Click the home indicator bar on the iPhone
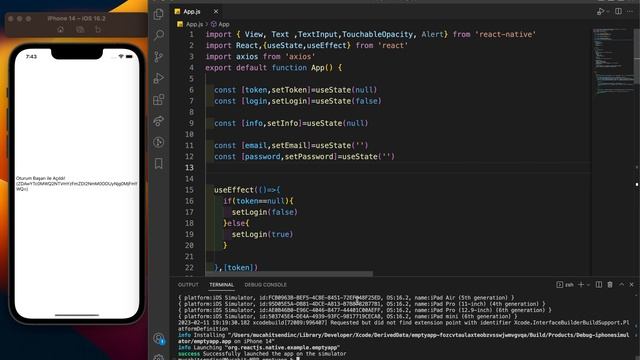Viewport: 640px width, 360px height. [77, 315]
